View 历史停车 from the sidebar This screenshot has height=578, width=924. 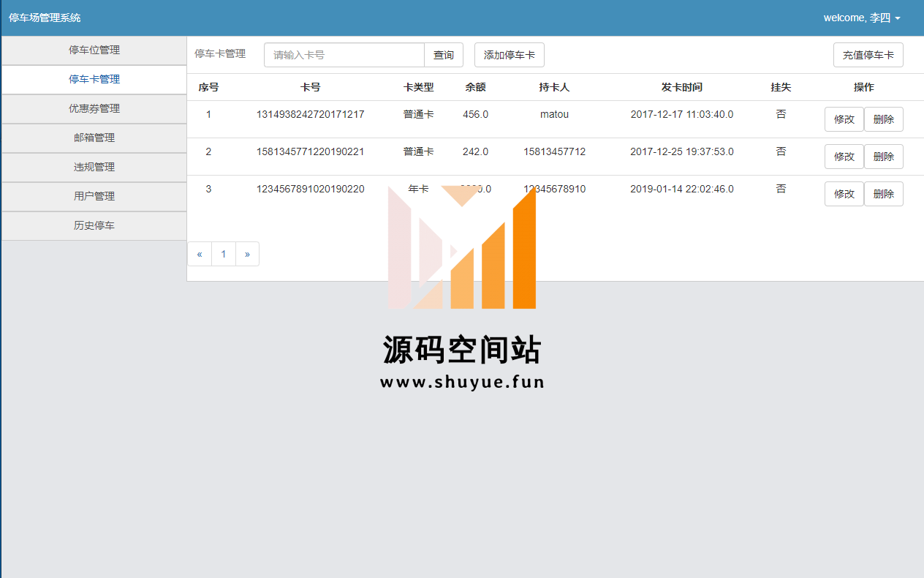pyautogui.click(x=94, y=226)
